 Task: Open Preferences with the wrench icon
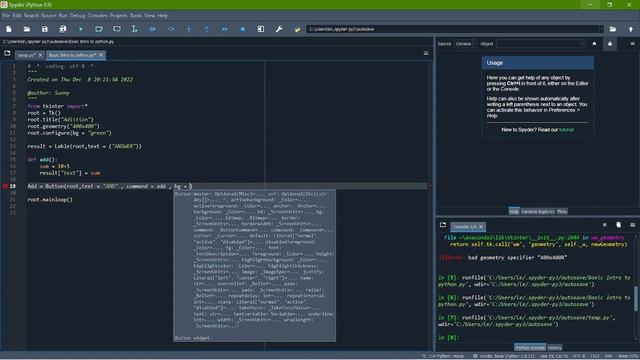click(x=279, y=29)
